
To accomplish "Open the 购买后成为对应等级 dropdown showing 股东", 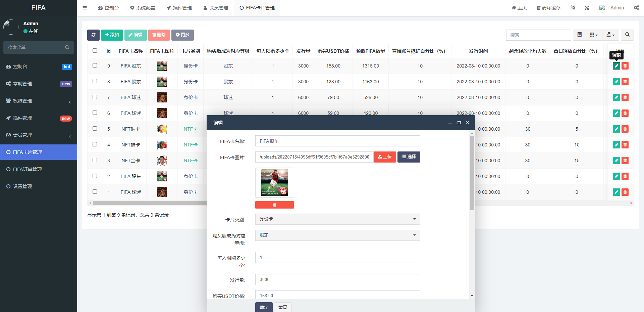I will coord(337,235).
